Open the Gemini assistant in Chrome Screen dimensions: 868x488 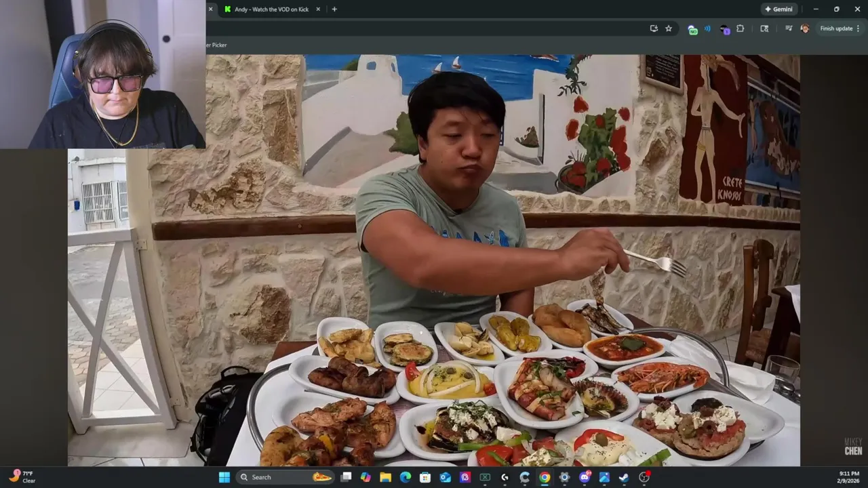778,9
